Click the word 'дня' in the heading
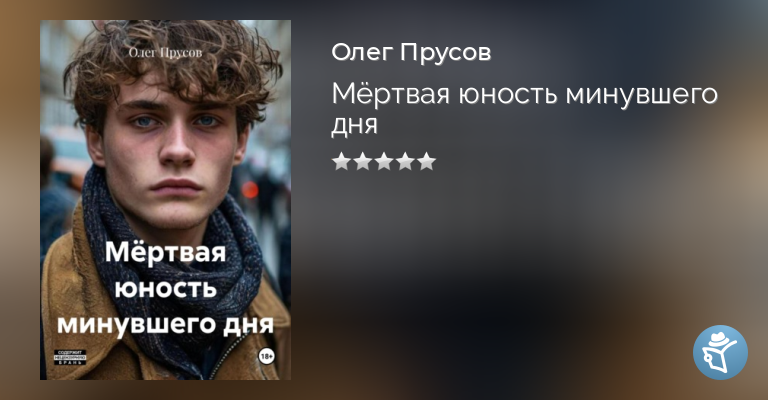The height and width of the screenshot is (400, 768). point(355,125)
